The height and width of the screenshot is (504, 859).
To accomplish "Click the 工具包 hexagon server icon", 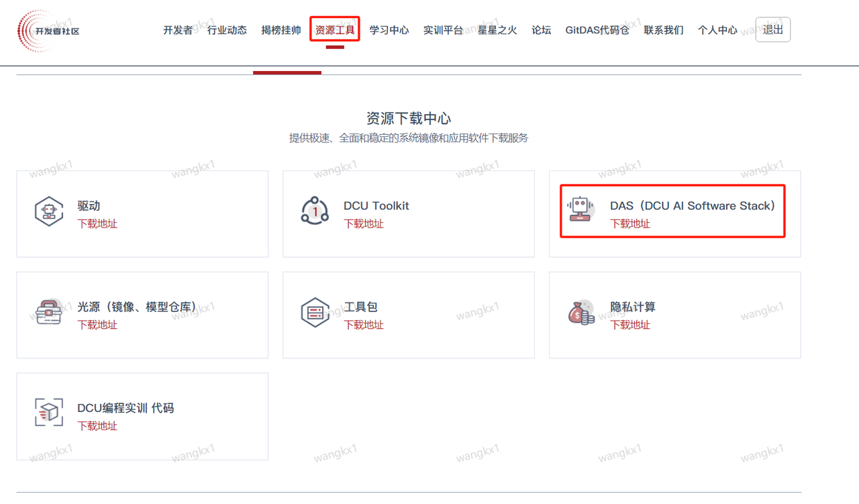I will point(315,313).
